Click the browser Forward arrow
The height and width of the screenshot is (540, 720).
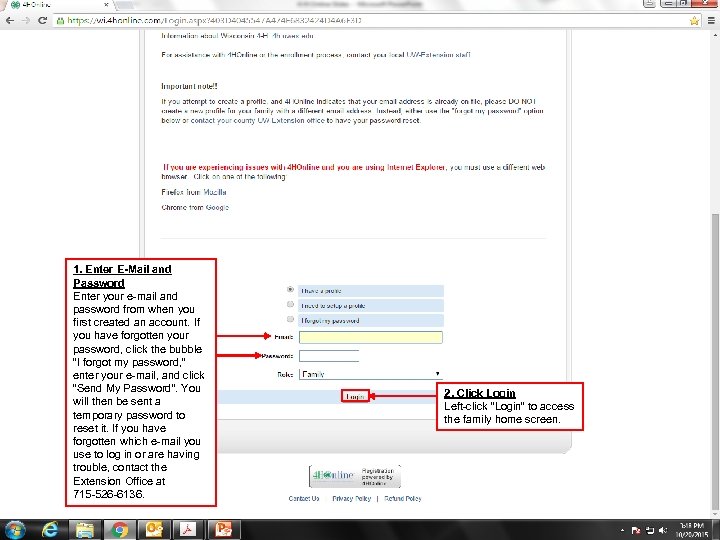tap(26, 20)
